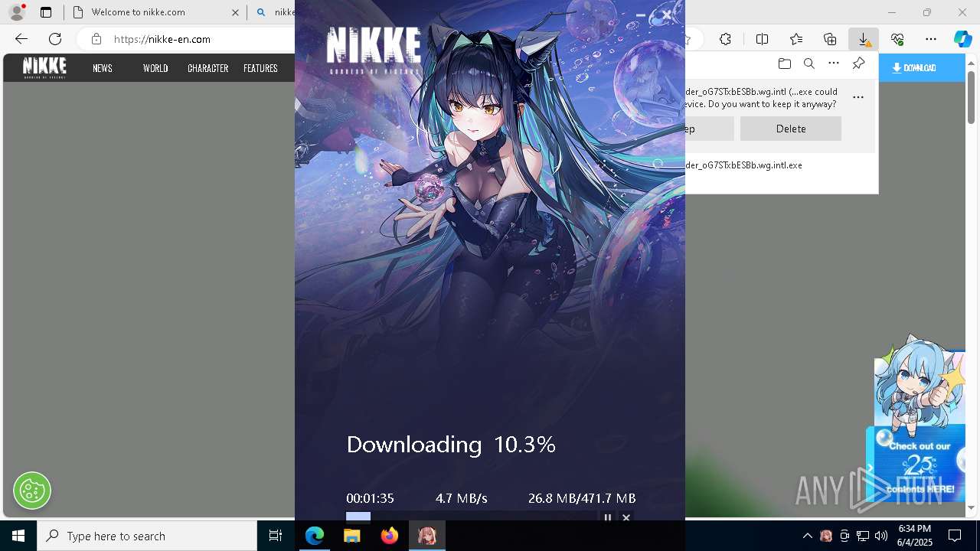The height and width of the screenshot is (551, 980).
Task: Pause the NIKKE launcher download
Action: (608, 517)
